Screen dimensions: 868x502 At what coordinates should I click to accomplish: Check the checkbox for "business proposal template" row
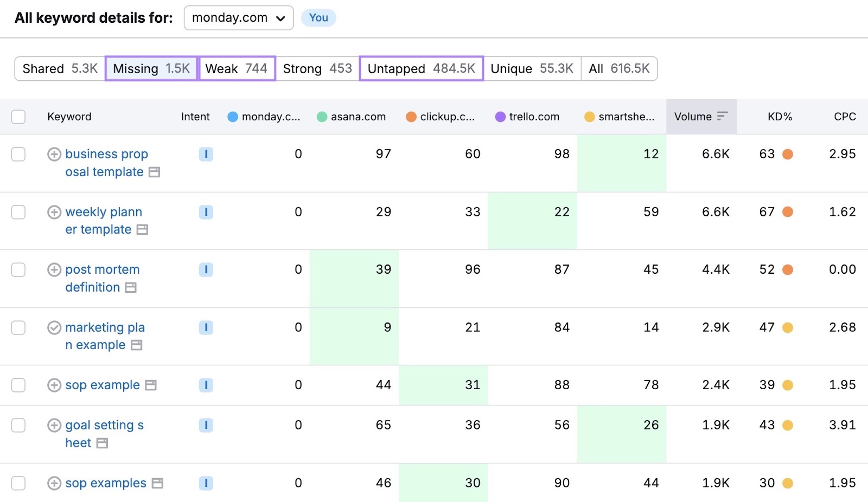click(x=18, y=154)
